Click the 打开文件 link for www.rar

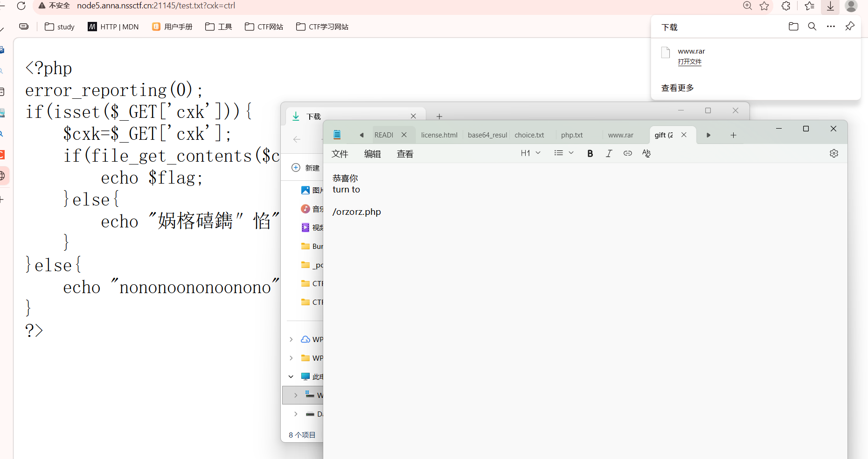click(x=689, y=62)
